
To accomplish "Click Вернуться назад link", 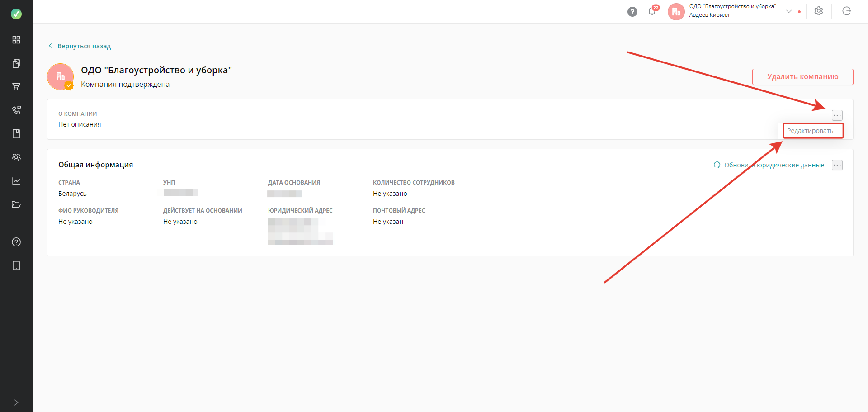I will click(80, 46).
